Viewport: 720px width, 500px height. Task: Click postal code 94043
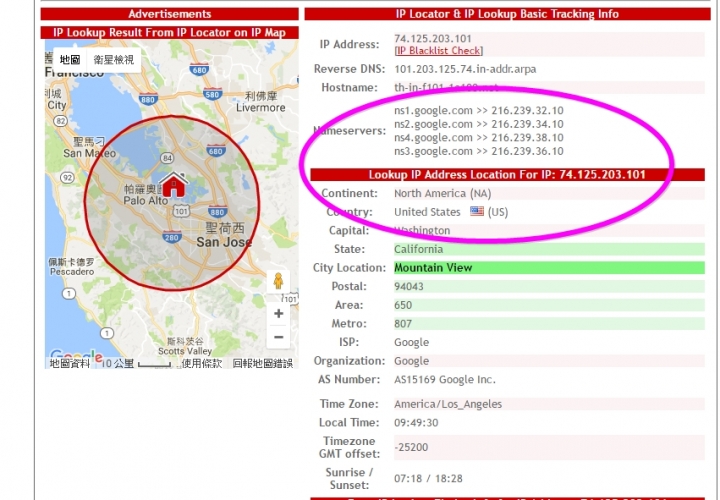[409, 287]
